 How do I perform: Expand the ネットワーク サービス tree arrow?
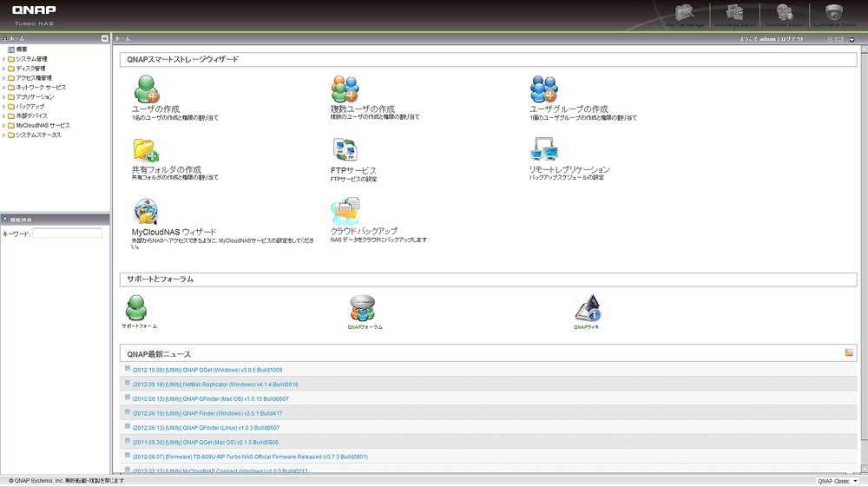tap(3, 88)
